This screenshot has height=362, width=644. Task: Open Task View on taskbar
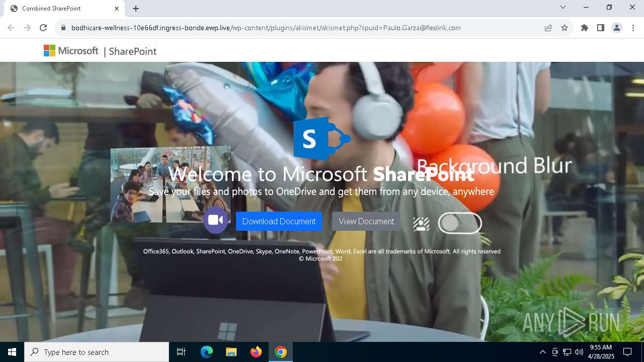point(181,352)
